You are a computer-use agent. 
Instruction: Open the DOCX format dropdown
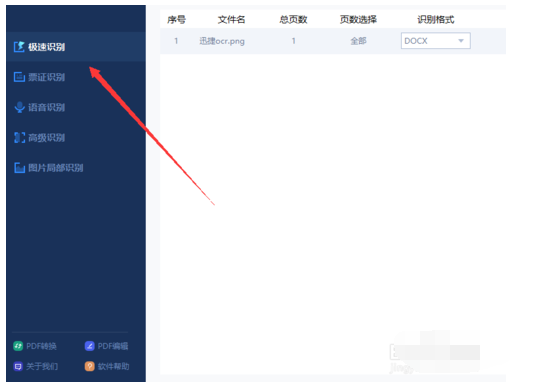pyautogui.click(x=436, y=41)
